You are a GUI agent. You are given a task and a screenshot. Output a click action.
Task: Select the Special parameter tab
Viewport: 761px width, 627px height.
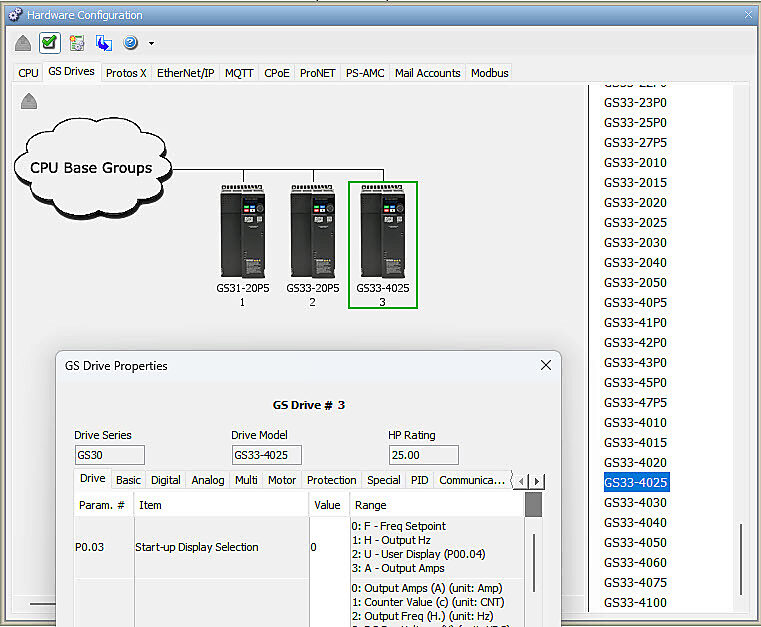383,480
